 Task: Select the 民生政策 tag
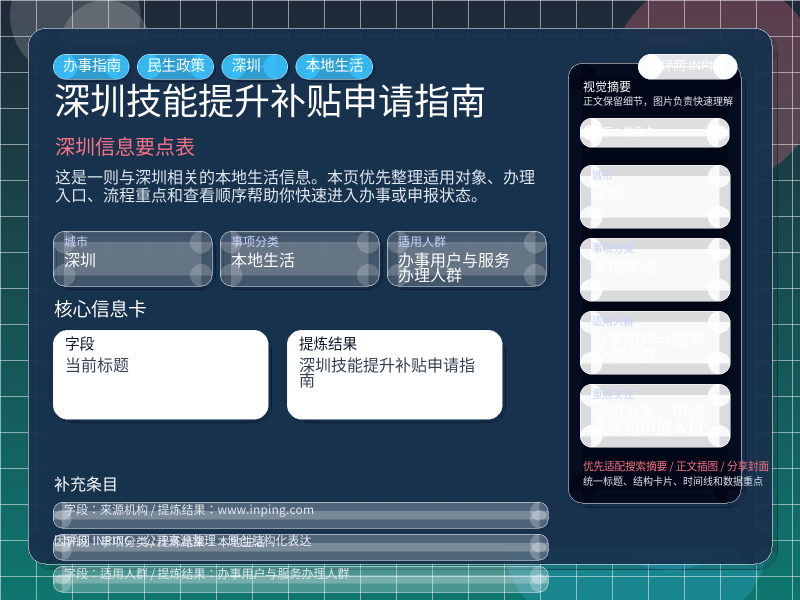click(x=176, y=66)
